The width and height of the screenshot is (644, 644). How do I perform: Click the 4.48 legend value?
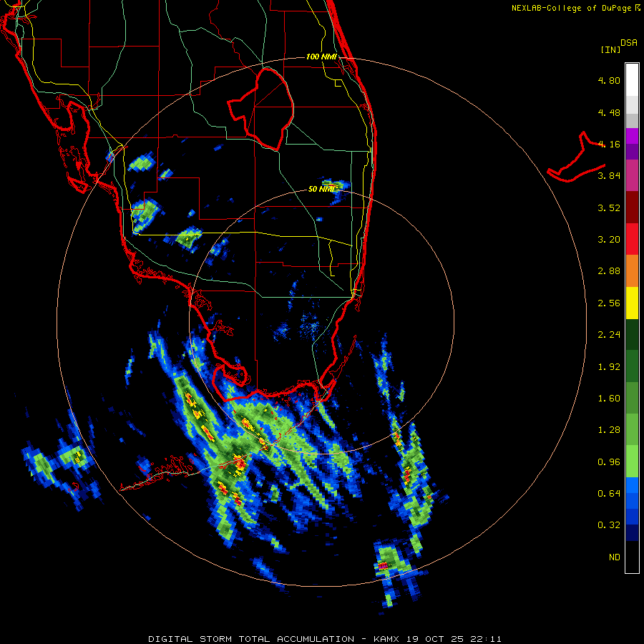click(x=609, y=112)
